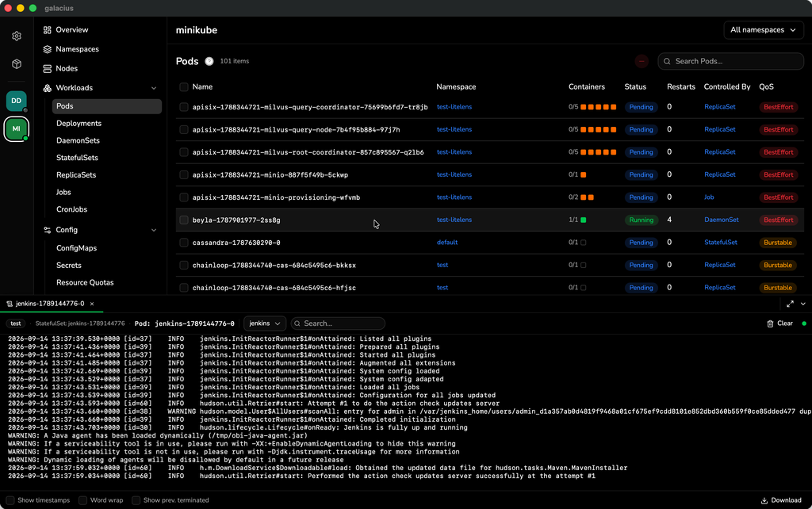Screen dimensions: 812x509
Task: Click the Burstable QoS badge for cassandra
Action: 778,243
